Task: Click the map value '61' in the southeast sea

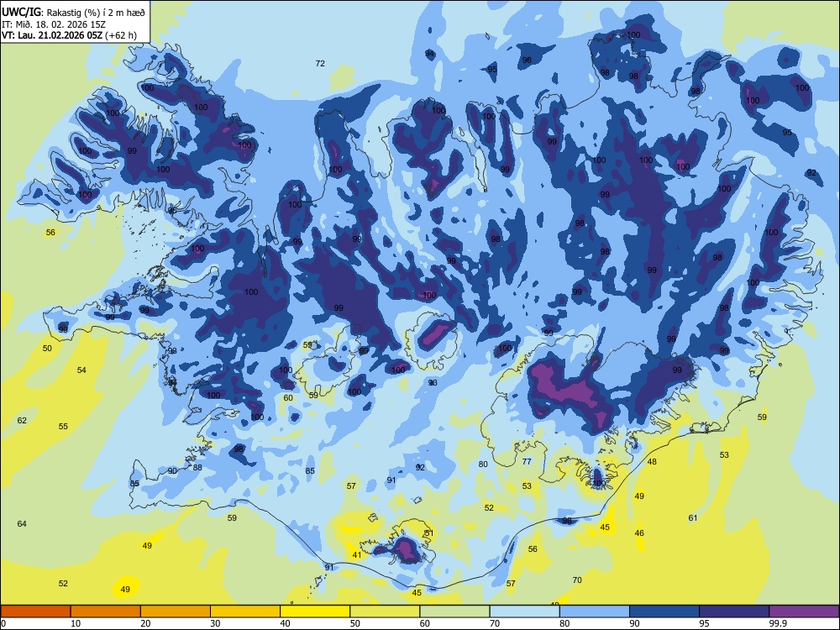Action: [x=693, y=517]
